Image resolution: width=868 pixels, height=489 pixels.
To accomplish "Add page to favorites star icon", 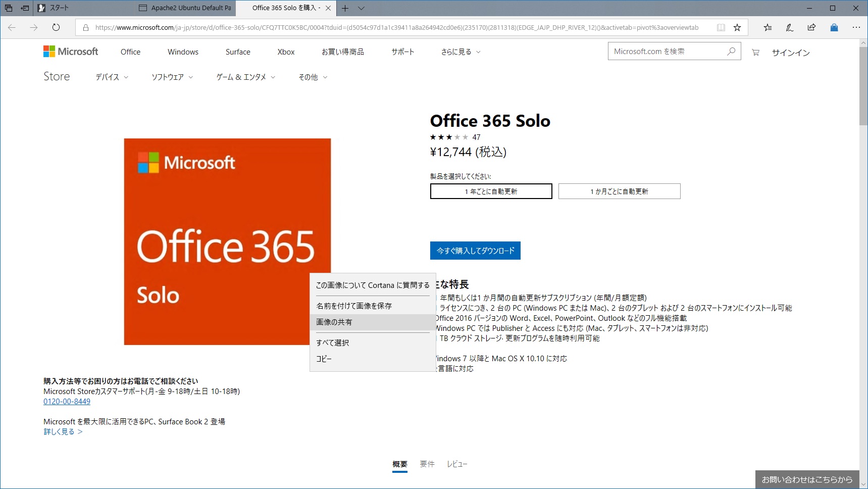I will (737, 28).
